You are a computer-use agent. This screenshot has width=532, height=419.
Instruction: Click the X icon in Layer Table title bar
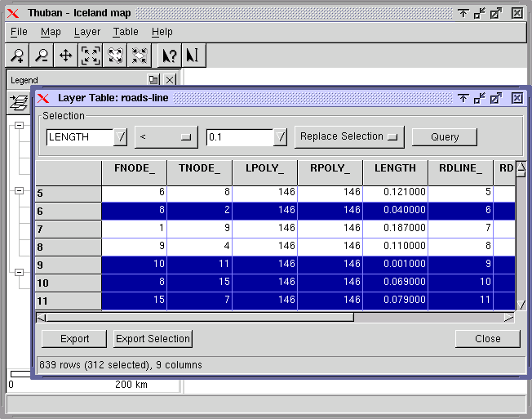[43, 99]
